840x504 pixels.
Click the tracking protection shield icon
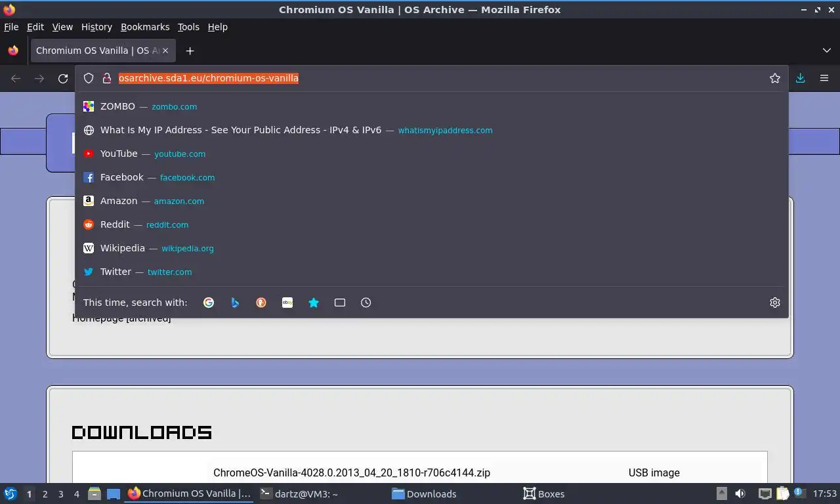click(x=89, y=78)
